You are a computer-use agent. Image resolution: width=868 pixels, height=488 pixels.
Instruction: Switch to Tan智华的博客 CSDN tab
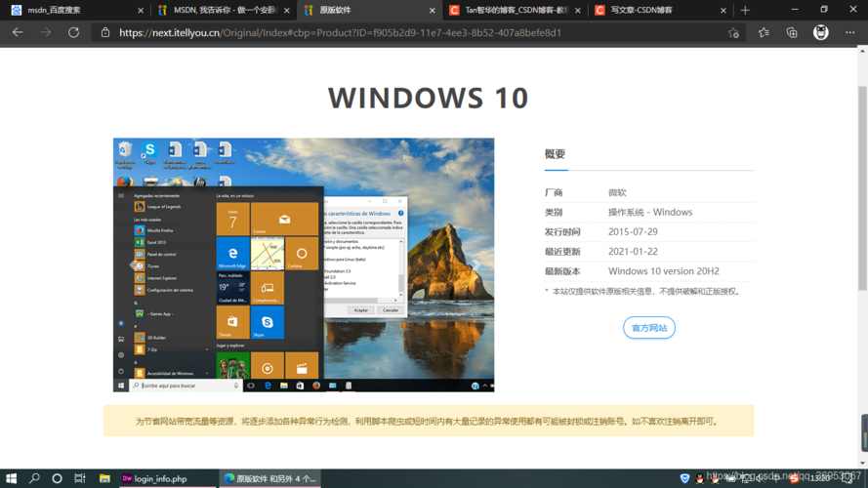tap(515, 10)
